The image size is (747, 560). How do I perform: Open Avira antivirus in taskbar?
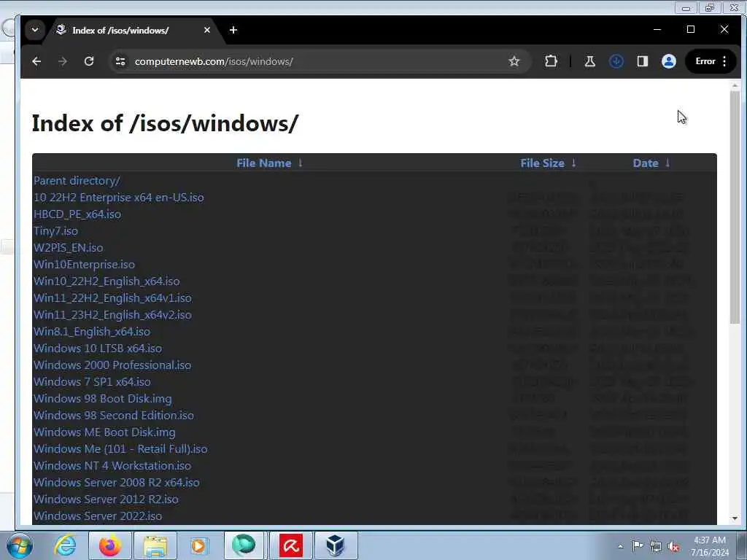click(290, 545)
